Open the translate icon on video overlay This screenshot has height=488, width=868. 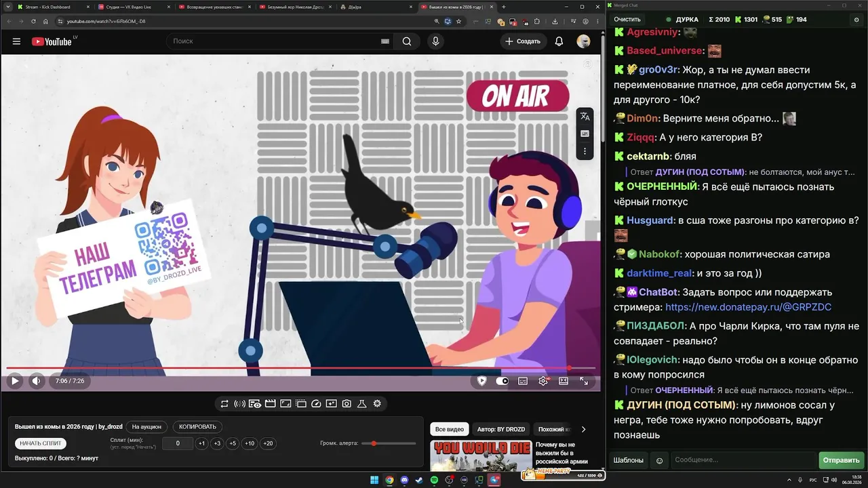coord(585,117)
